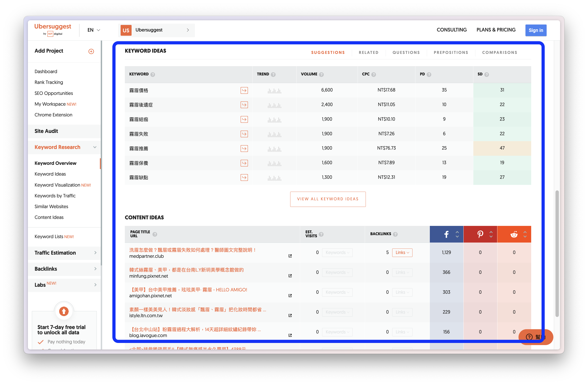
Task: Click help icon next to SD header
Action: (x=486, y=74)
